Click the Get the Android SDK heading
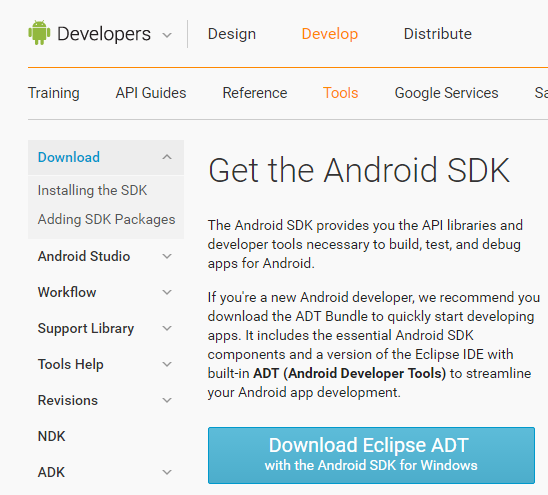548x495 pixels. [x=359, y=171]
